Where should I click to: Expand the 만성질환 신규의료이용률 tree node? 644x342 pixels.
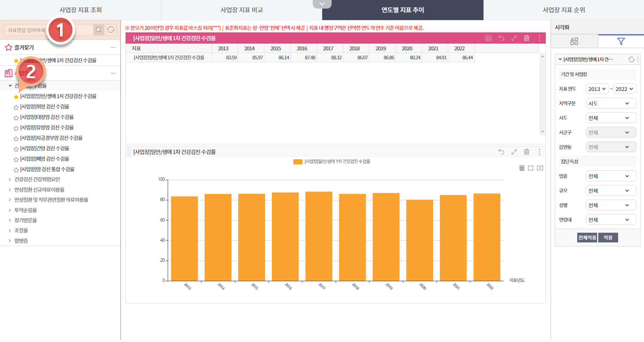10,189
